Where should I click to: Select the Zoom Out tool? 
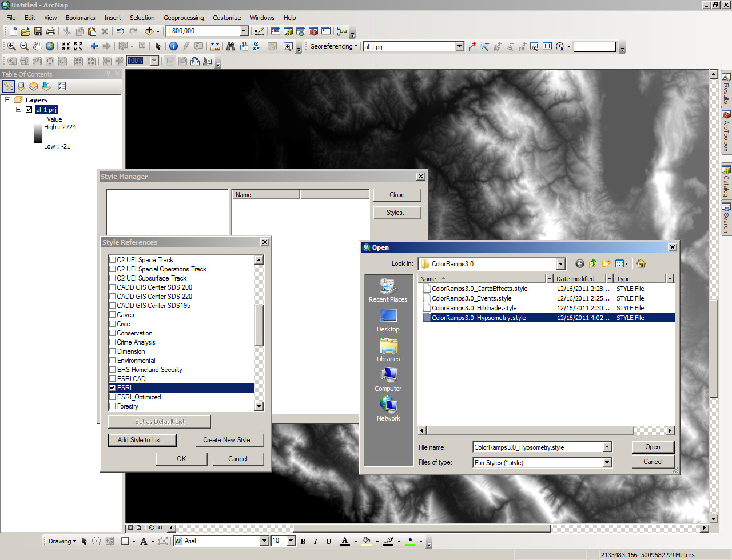coord(24,46)
